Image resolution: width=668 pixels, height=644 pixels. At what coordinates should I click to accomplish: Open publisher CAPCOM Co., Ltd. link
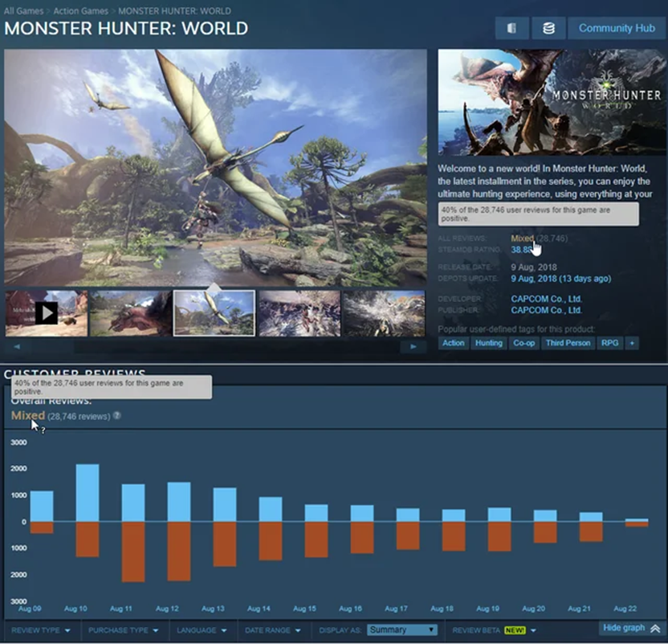point(546,310)
